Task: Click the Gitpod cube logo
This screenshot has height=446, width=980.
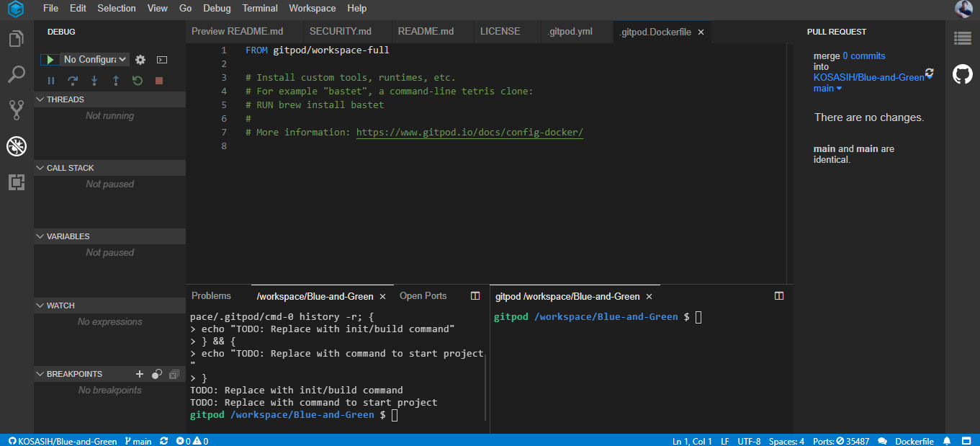Action: tap(16, 9)
